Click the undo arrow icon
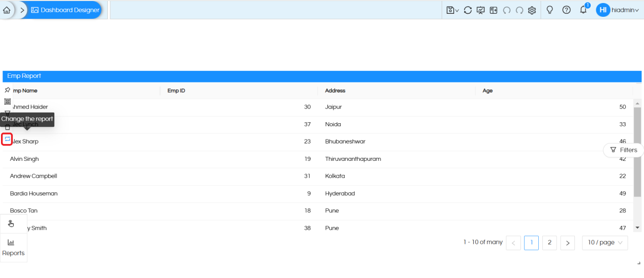This screenshot has height=278, width=644. 506,10
